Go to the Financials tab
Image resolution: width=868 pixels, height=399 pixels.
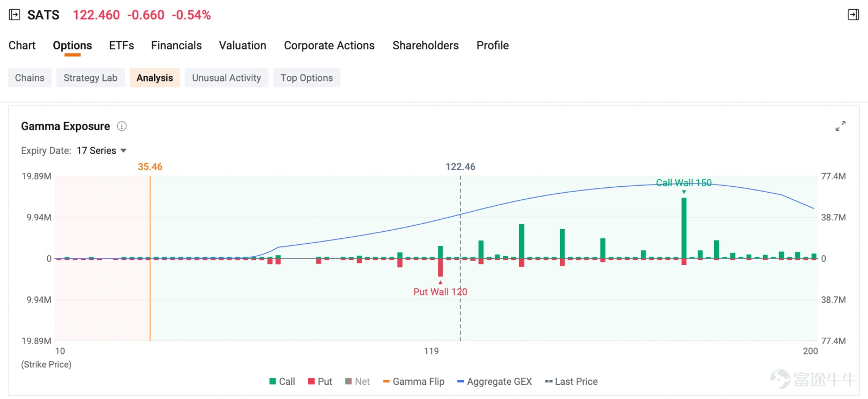click(x=176, y=46)
